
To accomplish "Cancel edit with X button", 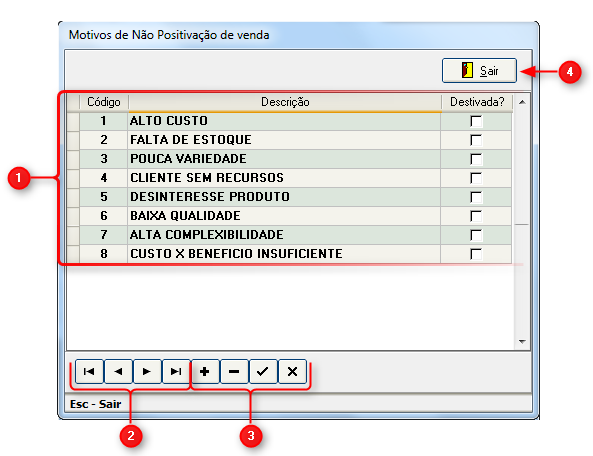I will (x=292, y=371).
